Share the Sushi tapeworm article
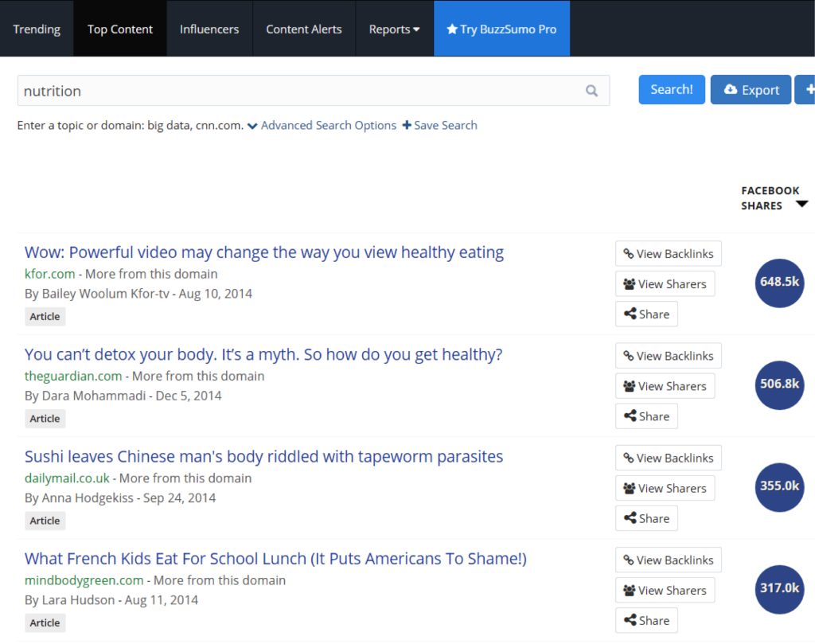Viewport: 815px width, 644px height. pos(646,518)
